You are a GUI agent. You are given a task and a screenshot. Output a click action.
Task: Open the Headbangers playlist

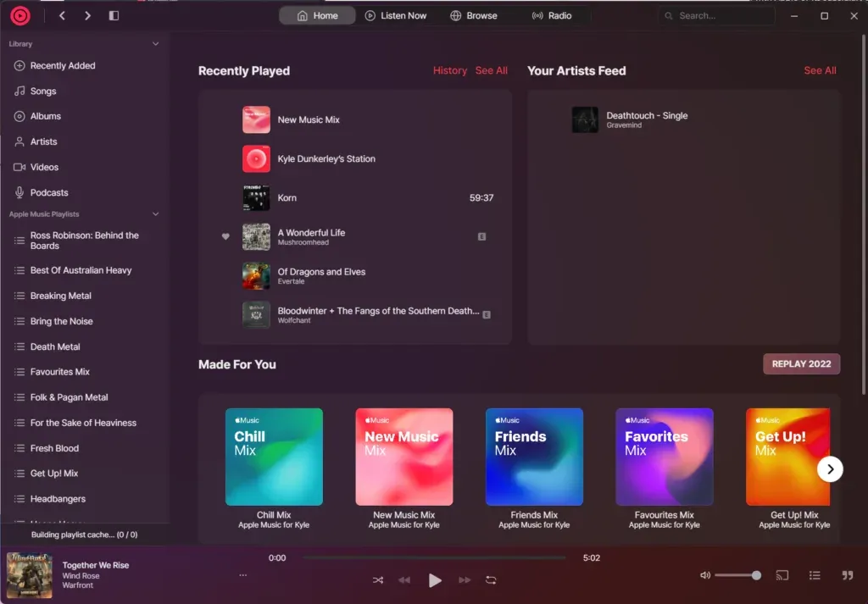click(84, 499)
